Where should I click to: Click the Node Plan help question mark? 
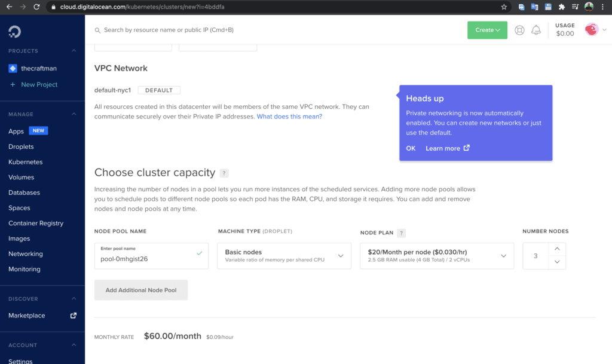coord(401,233)
